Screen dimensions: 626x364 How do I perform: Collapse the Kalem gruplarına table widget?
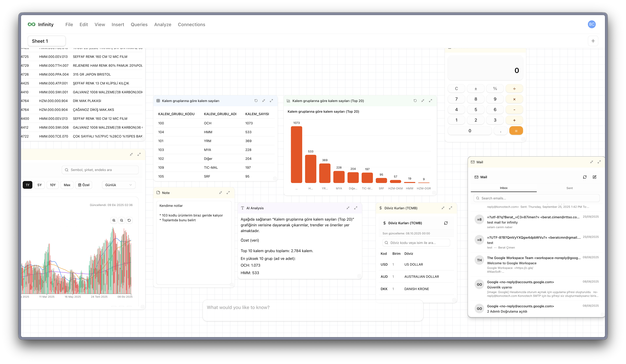264,101
